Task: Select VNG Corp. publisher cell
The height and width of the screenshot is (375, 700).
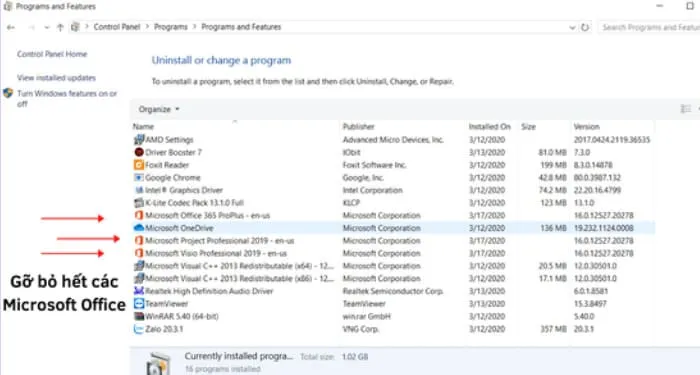Action: [x=361, y=329]
